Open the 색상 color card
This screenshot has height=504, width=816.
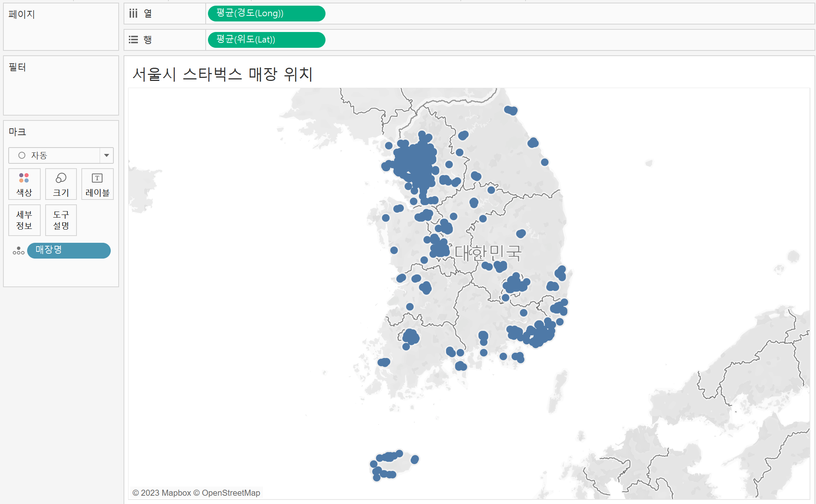24,184
